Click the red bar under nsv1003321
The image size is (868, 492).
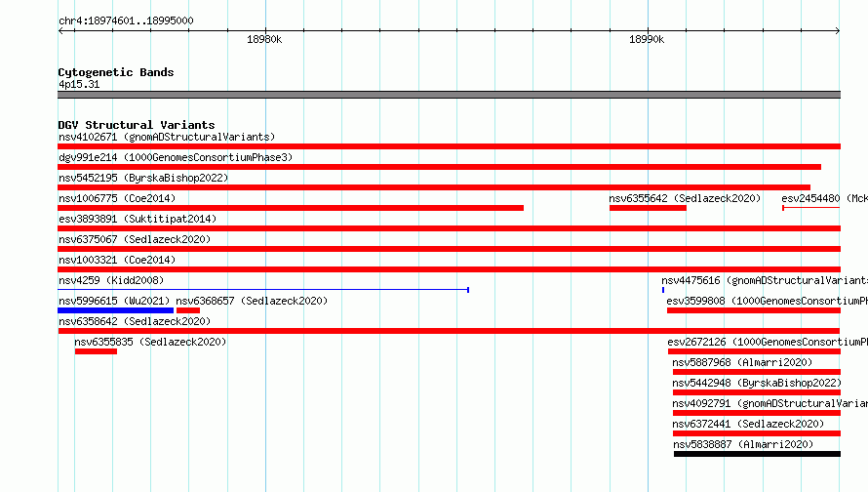pos(449,269)
